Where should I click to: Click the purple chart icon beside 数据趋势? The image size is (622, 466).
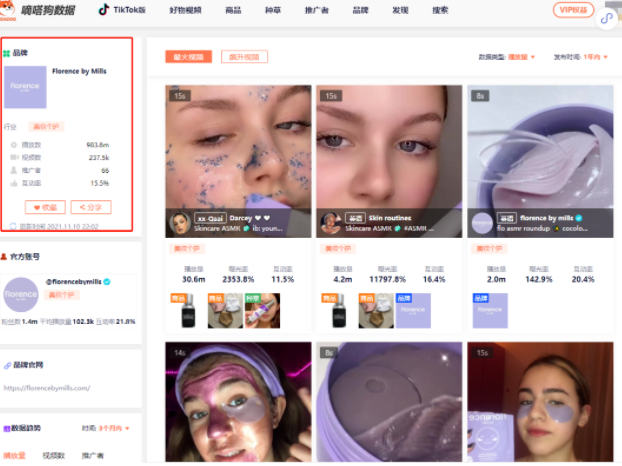(6, 428)
